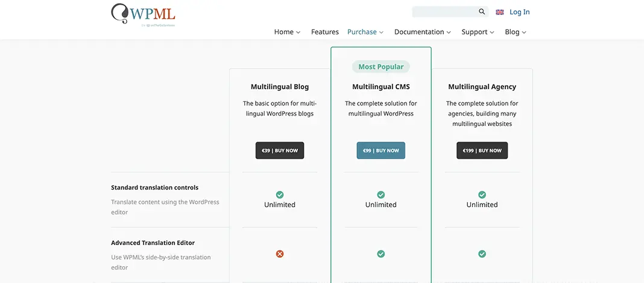This screenshot has width=644, height=283.
Task: Click CMS Advanced Translation Editor check icon
Action: click(x=380, y=254)
